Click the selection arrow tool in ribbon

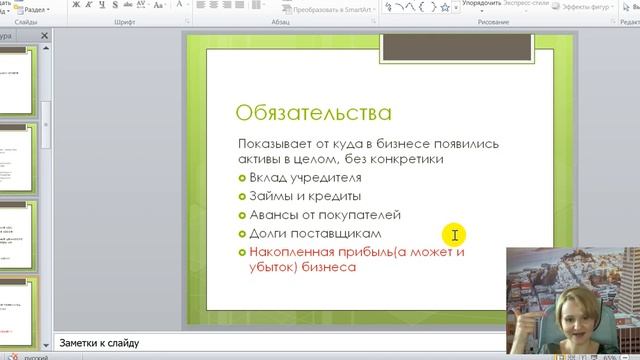tap(626, 7)
